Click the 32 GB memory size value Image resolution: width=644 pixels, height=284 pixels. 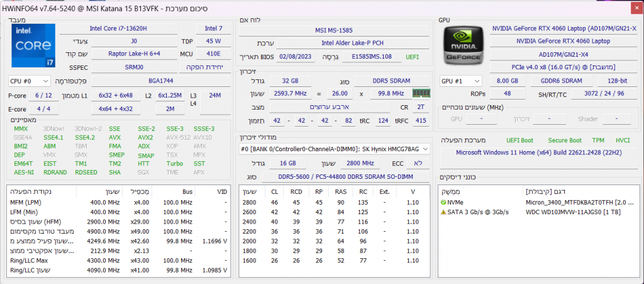tap(291, 81)
